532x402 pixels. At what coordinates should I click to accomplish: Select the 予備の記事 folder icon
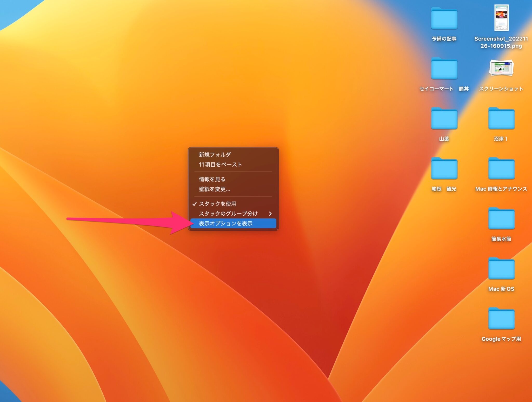coord(444,18)
